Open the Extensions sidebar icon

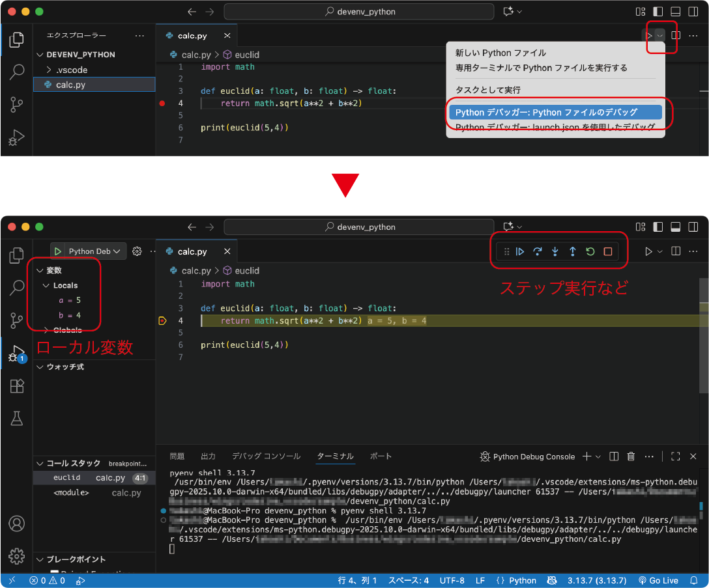(16, 386)
